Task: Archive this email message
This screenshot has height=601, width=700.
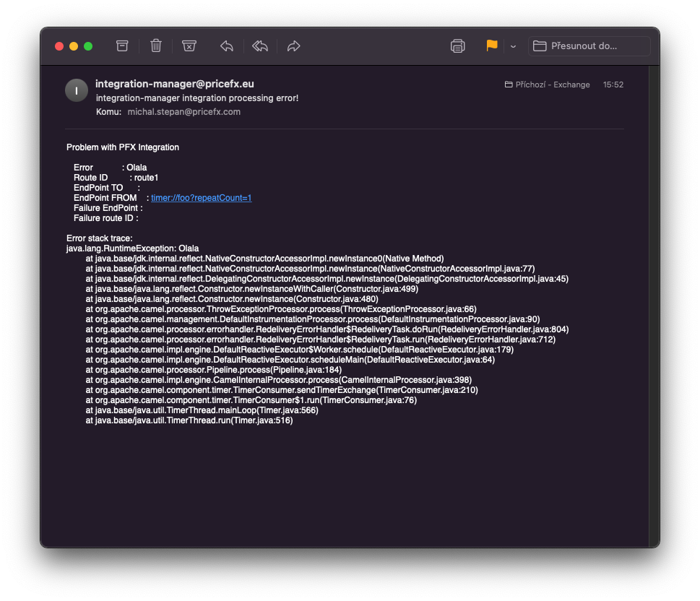Action: [122, 46]
